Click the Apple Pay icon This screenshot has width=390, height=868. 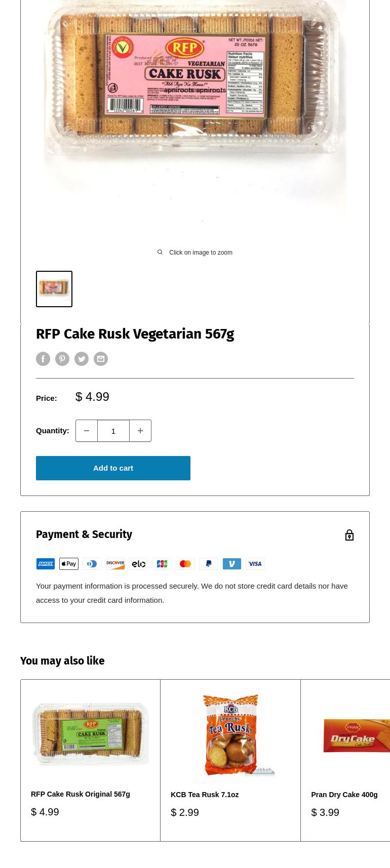(69, 564)
